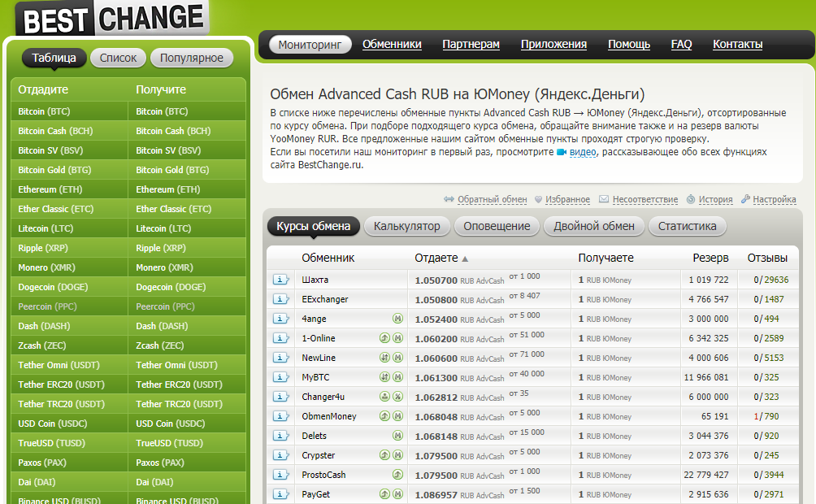The image size is (816, 504).
Task: Click the M badge next to 4ange
Action: (397, 319)
